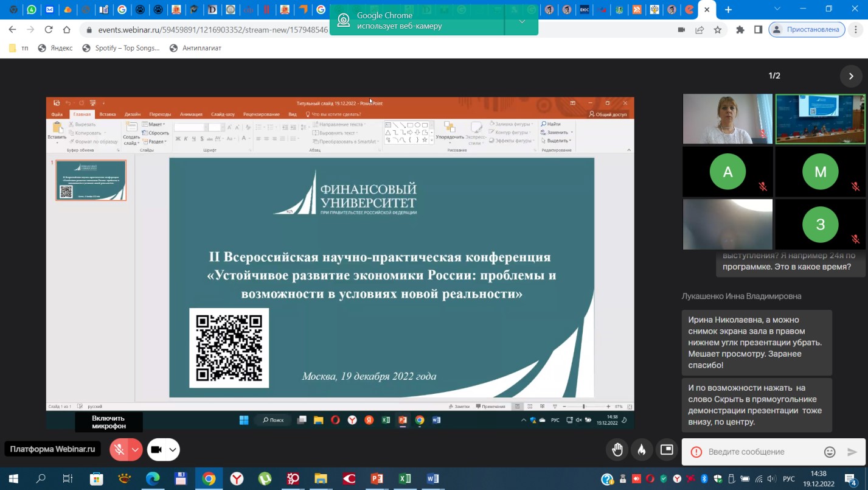Open Microsoft Edge from taskbar
This screenshot has height=490, width=868.
[x=152, y=479]
